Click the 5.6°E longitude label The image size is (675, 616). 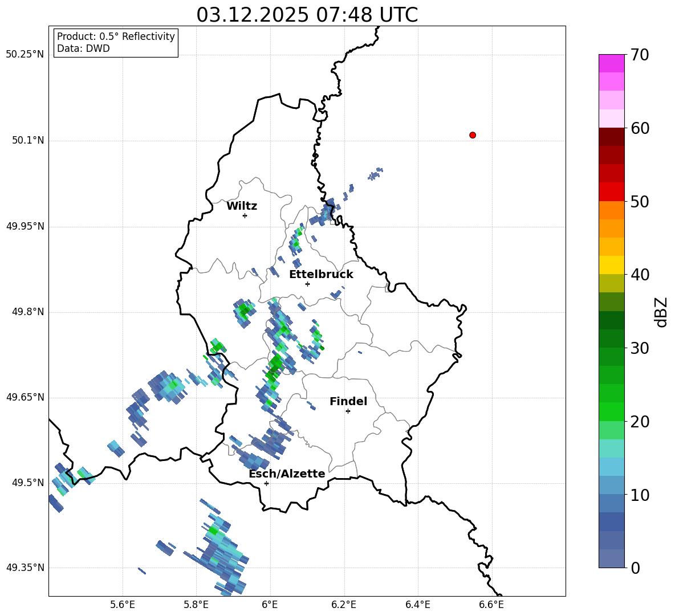[123, 605]
